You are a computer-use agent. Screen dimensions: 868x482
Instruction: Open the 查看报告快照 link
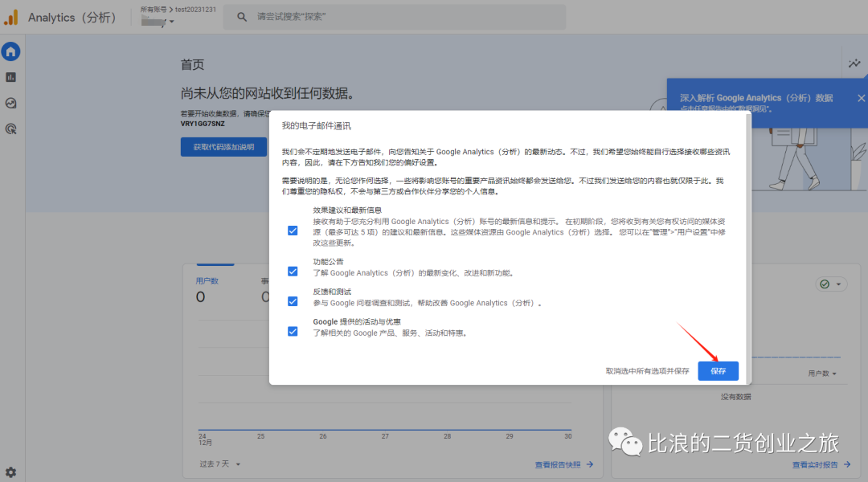pyautogui.click(x=558, y=464)
